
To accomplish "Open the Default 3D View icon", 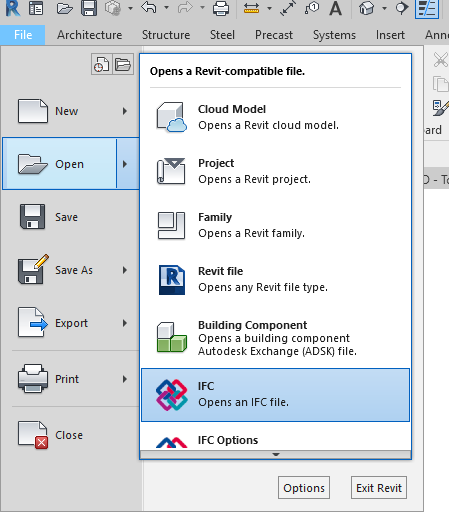I will (x=367, y=8).
